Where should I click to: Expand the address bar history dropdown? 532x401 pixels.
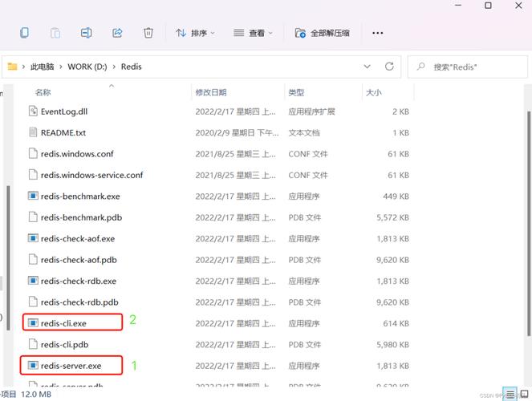[368, 67]
